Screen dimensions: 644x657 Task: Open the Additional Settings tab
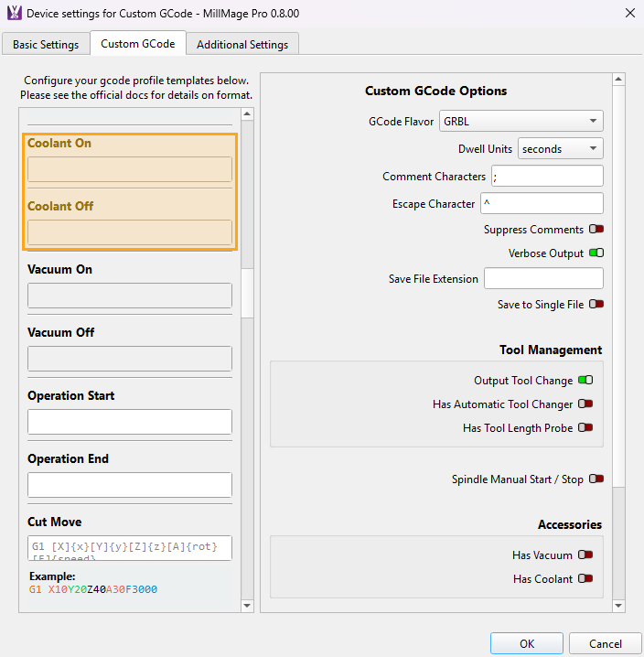(x=242, y=45)
